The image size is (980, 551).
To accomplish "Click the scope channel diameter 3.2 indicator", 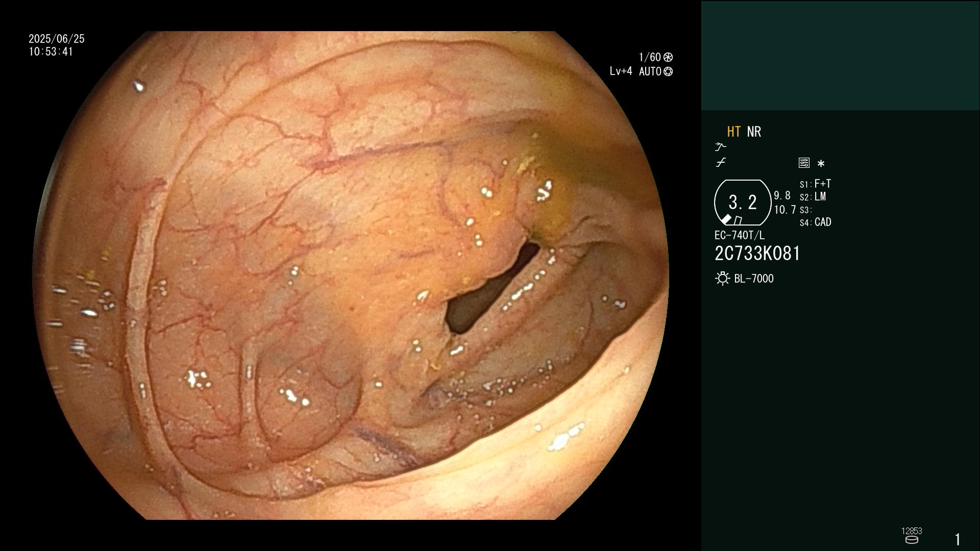I will coord(743,202).
